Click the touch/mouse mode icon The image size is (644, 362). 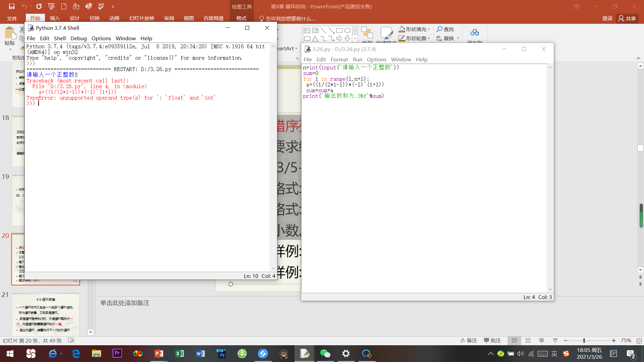(x=76, y=6)
